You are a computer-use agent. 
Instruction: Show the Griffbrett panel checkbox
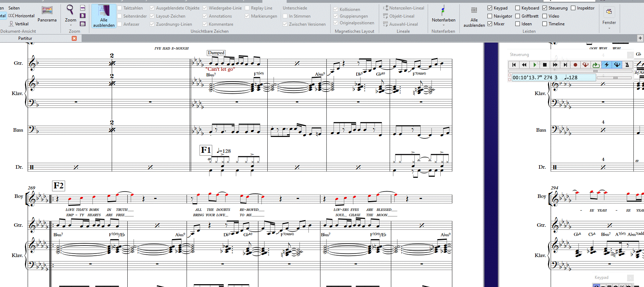click(x=517, y=16)
